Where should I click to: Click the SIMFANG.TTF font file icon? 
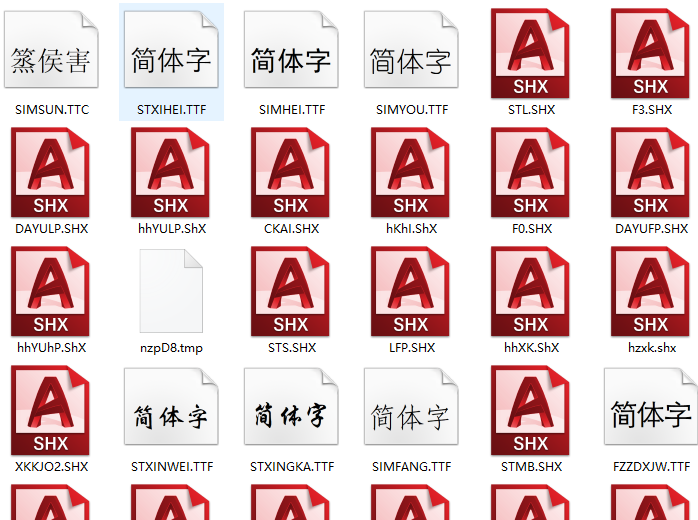pyautogui.click(x=411, y=406)
